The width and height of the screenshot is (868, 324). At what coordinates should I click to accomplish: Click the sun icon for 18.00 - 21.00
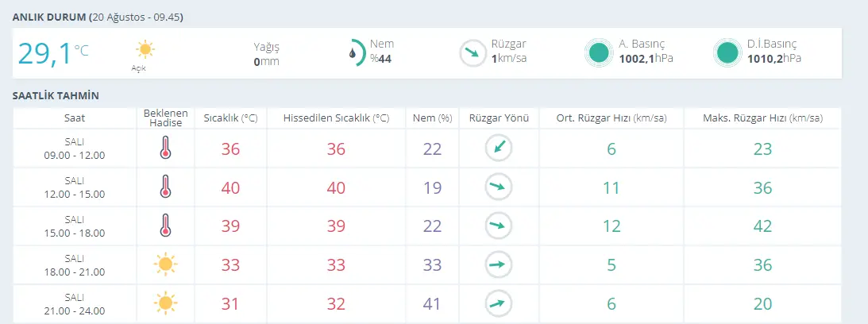pyautogui.click(x=164, y=264)
